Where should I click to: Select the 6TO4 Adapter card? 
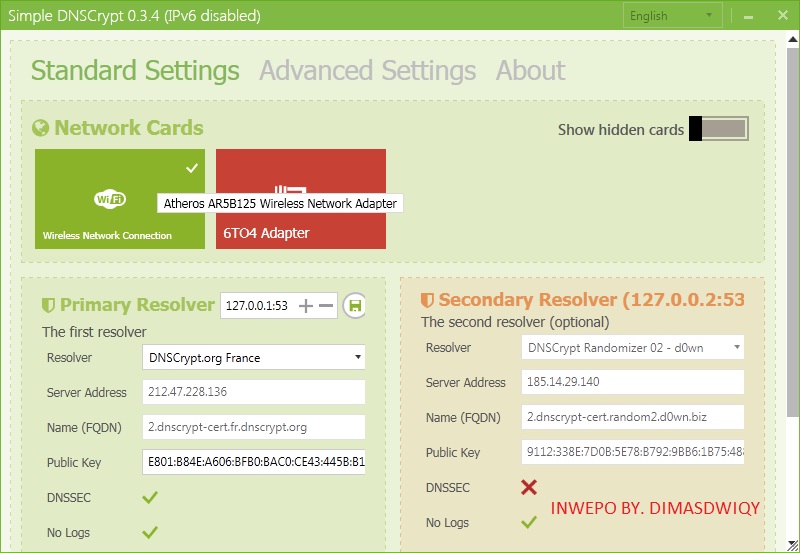pyautogui.click(x=301, y=199)
